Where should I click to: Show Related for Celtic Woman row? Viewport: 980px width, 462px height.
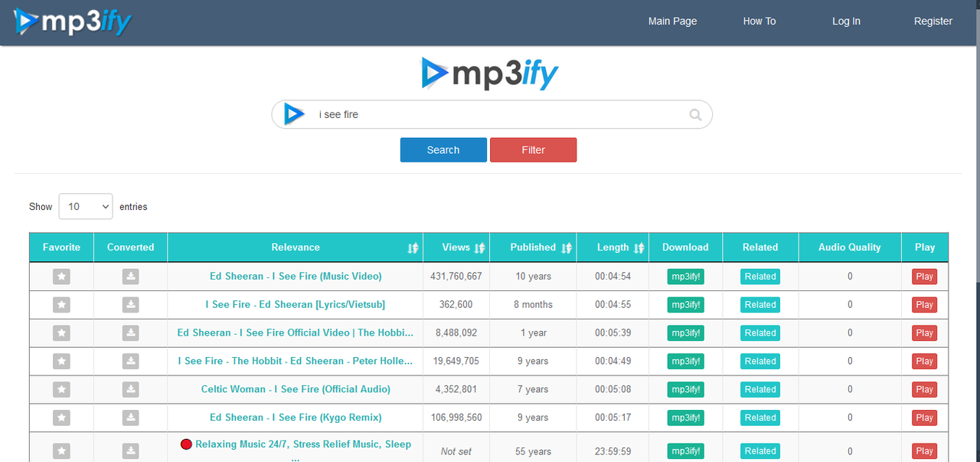pos(760,389)
